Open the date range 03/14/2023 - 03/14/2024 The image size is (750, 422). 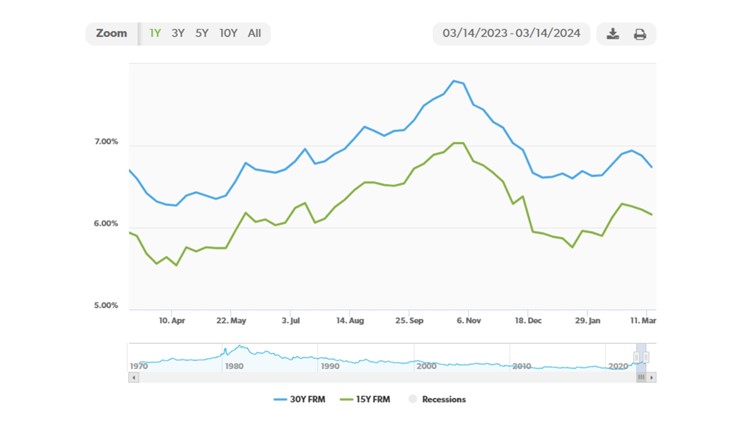tap(511, 34)
